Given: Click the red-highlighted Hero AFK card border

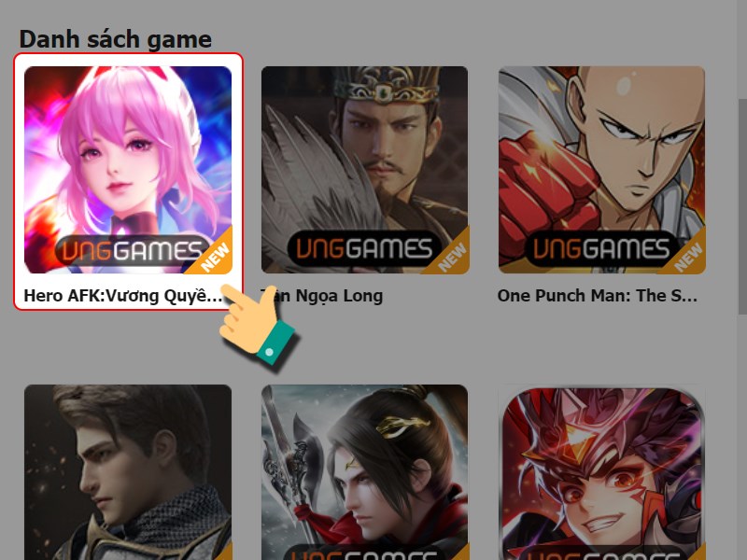Looking at the screenshot, I should point(129,181).
